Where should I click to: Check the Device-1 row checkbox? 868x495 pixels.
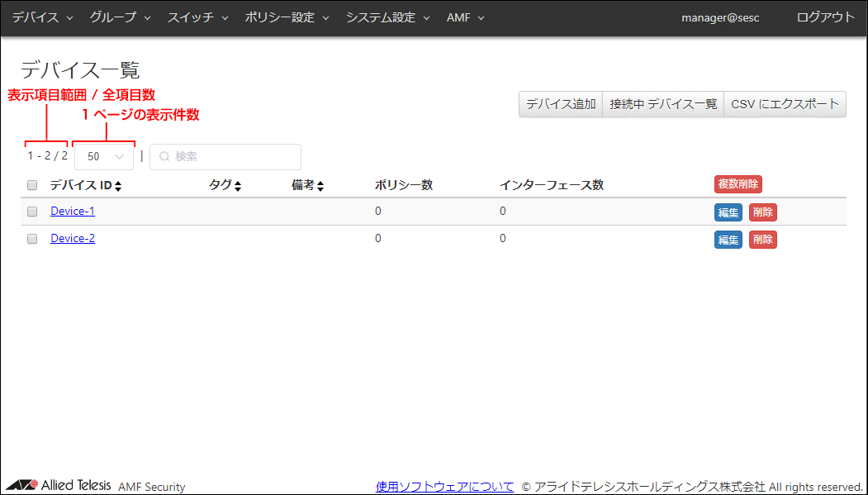(32, 212)
